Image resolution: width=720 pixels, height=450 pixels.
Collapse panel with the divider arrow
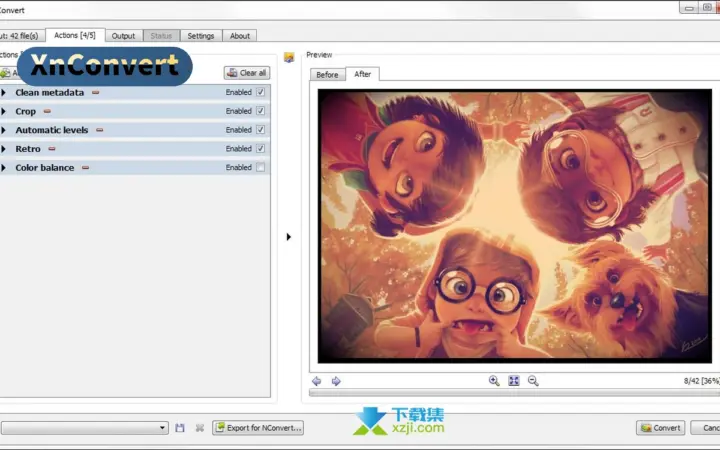click(x=288, y=237)
